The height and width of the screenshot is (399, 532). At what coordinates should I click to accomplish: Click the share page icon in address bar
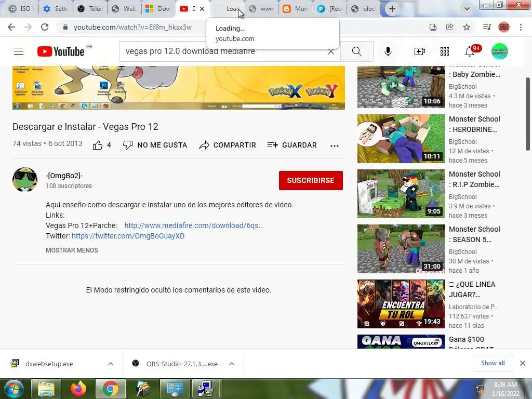point(450,27)
